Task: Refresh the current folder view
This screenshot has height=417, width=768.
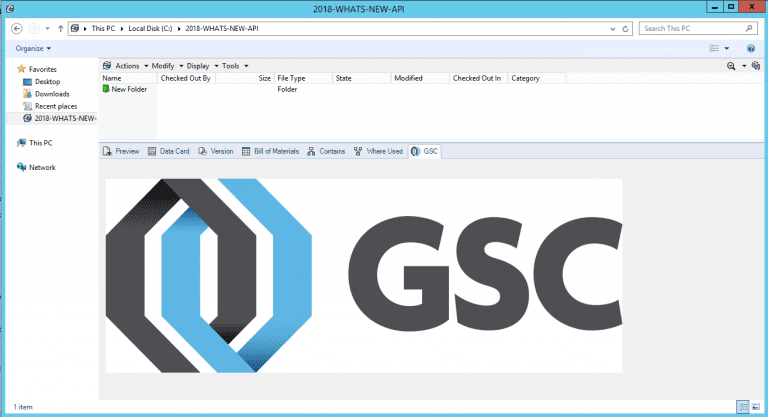Action: click(625, 29)
